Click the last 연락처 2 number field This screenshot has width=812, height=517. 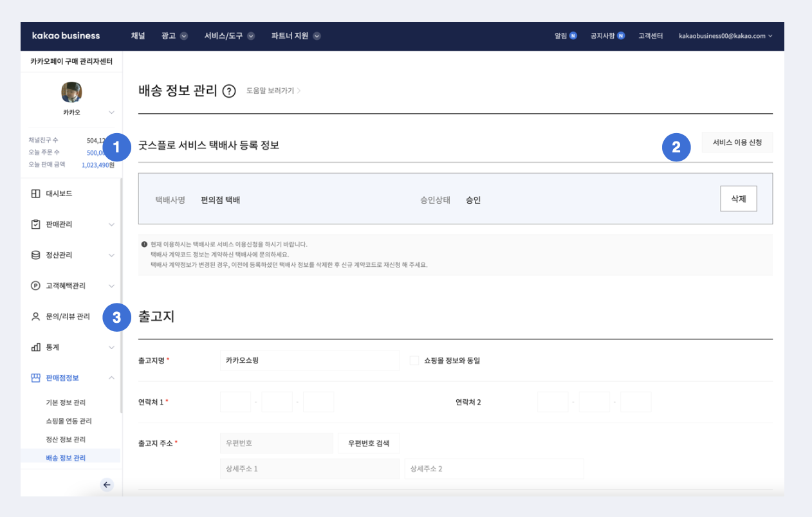(636, 402)
